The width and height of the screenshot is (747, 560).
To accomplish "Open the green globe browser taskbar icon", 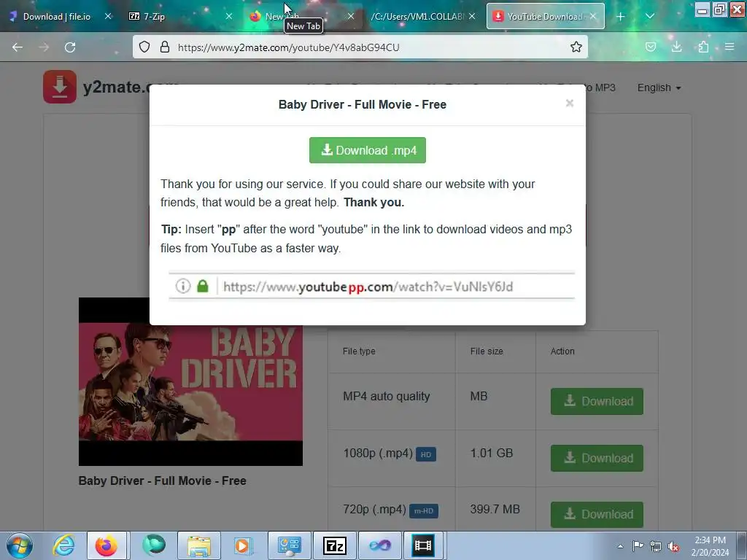I will tap(153, 545).
